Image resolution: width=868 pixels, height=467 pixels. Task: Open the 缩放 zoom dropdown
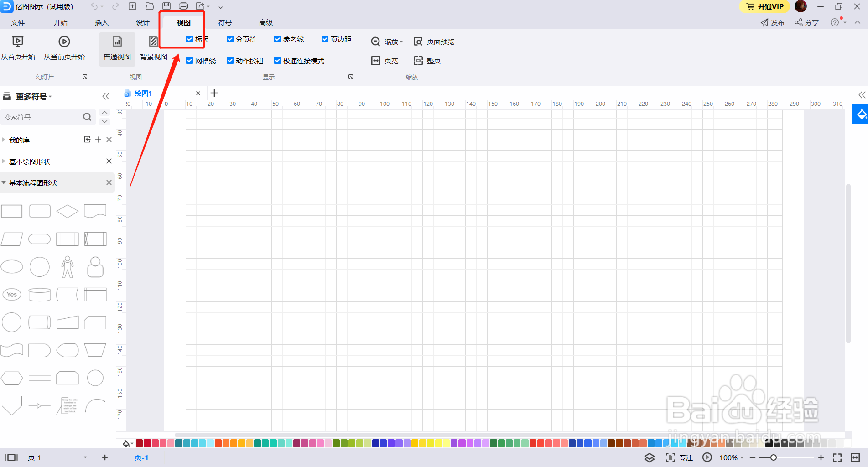point(387,42)
